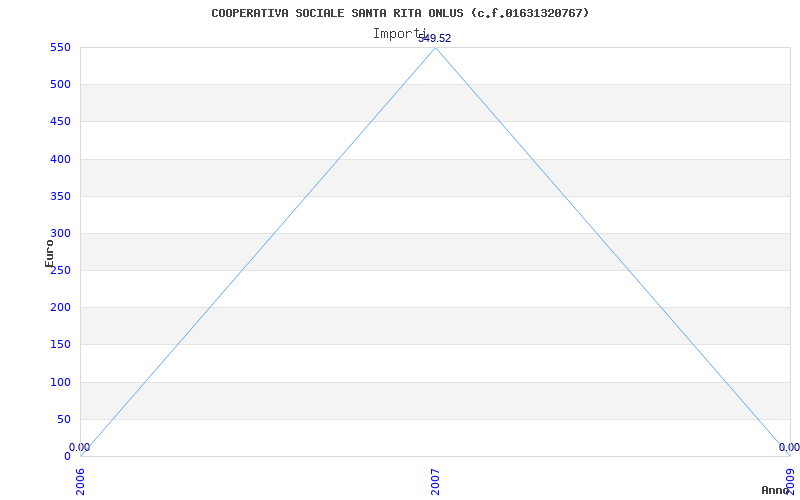This screenshot has width=800, height=500.
Task: Click the 100 y-axis tick label
Action: (x=60, y=382)
